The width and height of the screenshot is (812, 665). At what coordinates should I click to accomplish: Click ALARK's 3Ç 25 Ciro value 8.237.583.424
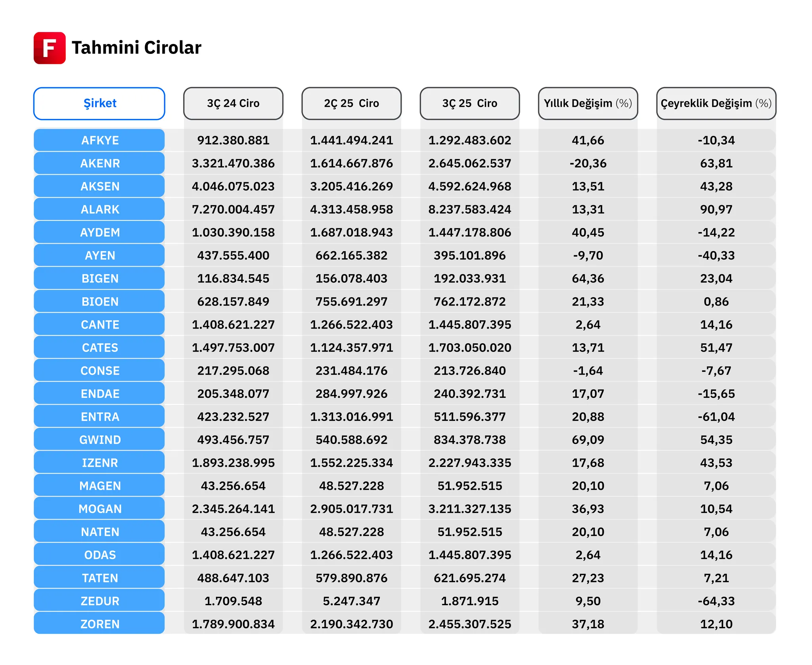pyautogui.click(x=469, y=209)
